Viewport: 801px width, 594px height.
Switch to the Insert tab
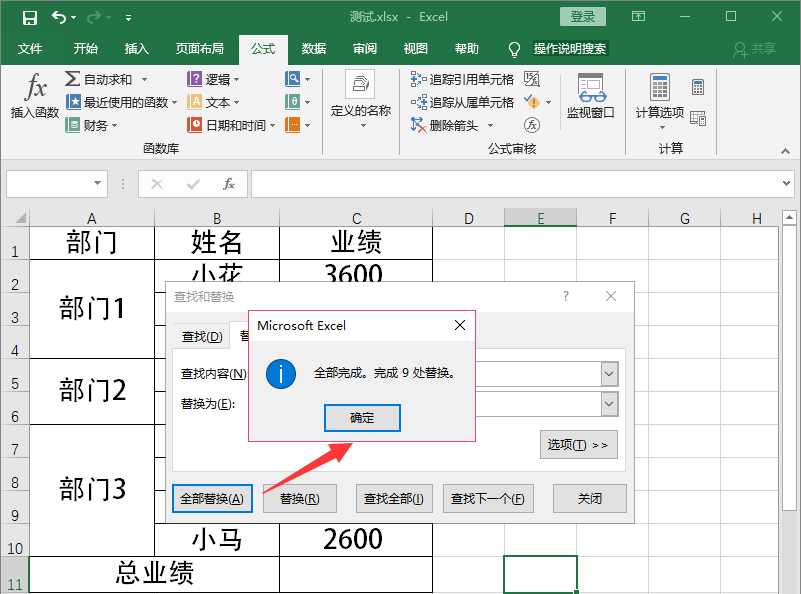click(136, 49)
